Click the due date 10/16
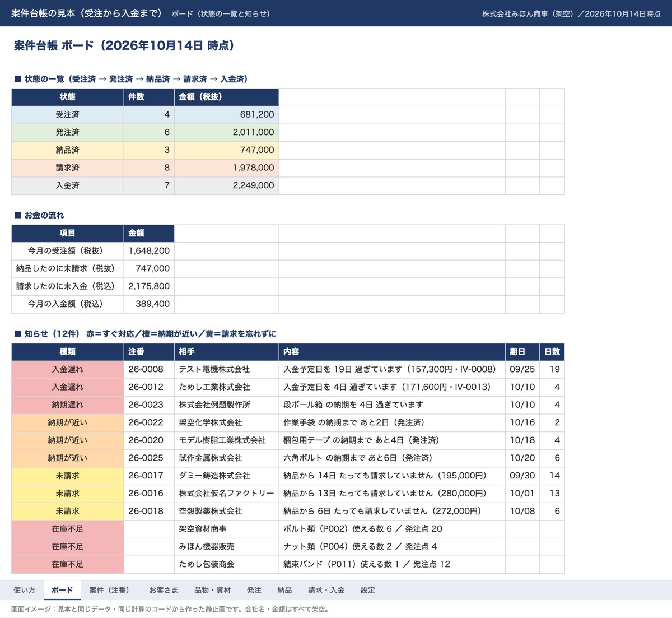 522,422
